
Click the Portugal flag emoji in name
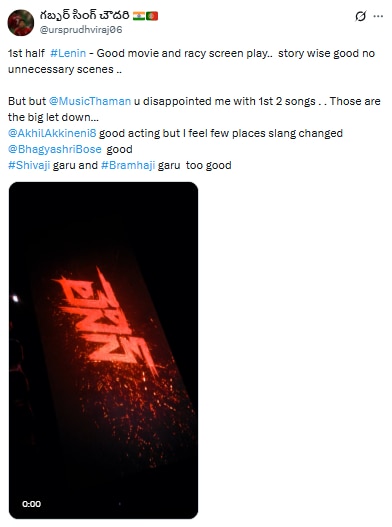152,16
